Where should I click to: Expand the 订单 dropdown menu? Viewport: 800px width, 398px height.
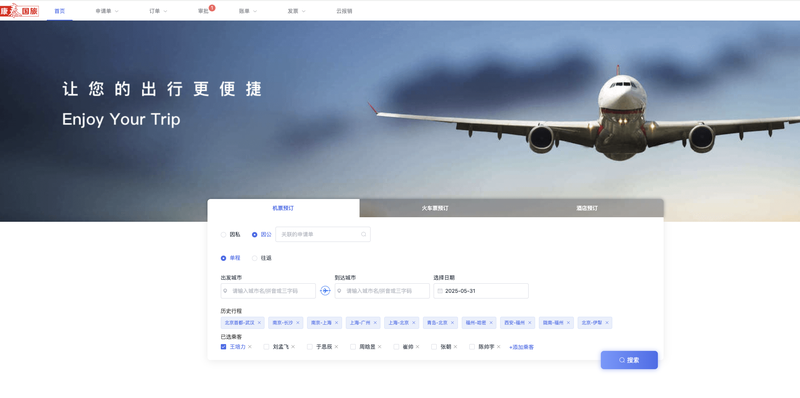pyautogui.click(x=158, y=11)
